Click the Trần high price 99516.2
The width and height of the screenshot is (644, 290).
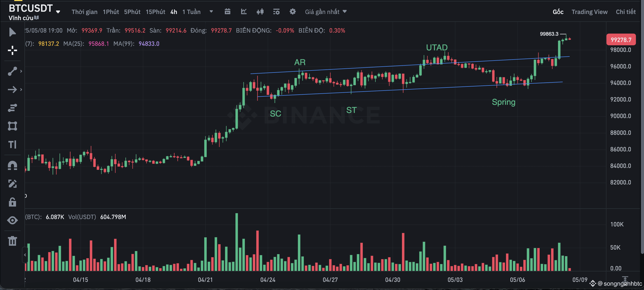[x=135, y=31]
